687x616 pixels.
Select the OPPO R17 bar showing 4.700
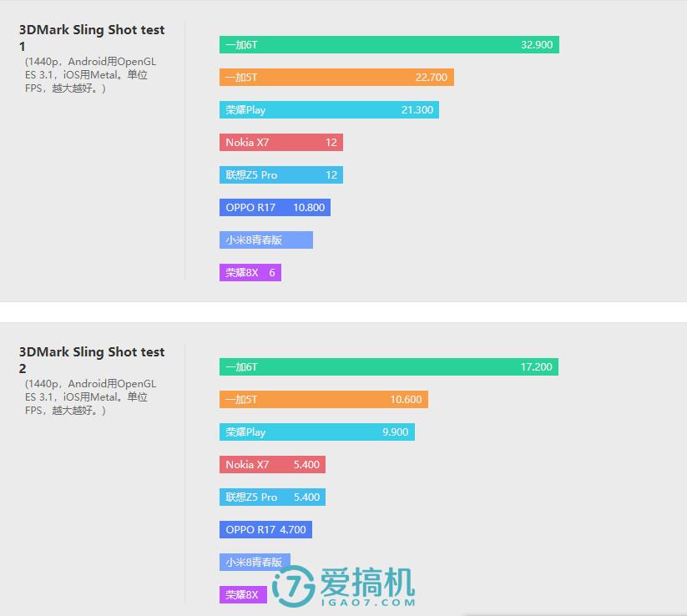(265, 530)
